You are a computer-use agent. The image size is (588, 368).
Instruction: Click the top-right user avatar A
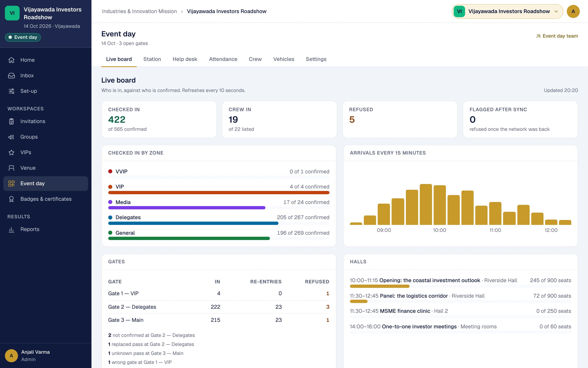573,11
